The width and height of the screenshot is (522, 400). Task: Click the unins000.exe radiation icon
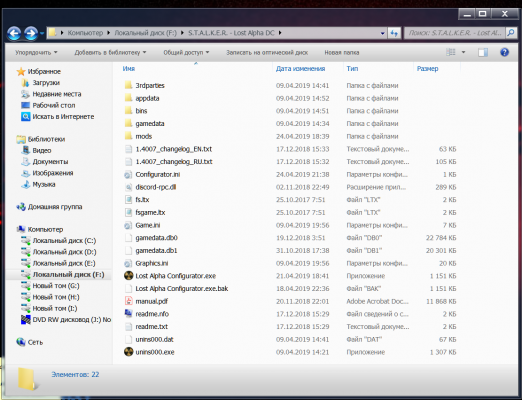point(128,352)
